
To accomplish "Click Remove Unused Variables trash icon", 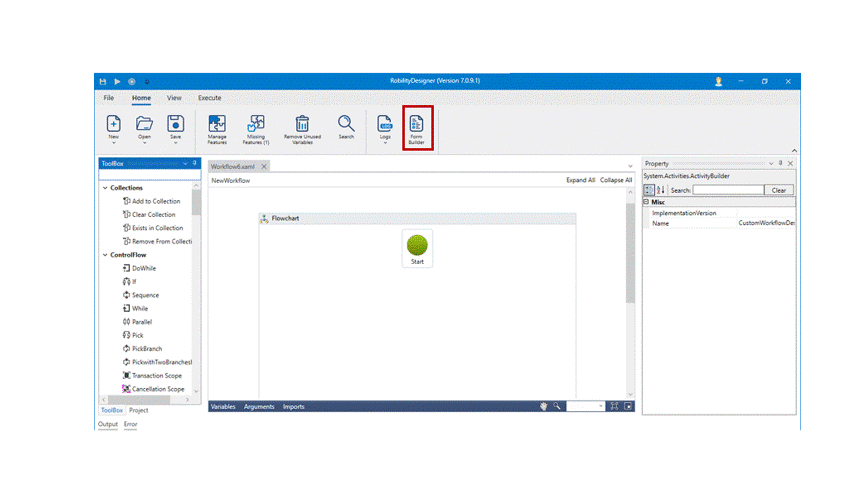I will pyautogui.click(x=302, y=124).
